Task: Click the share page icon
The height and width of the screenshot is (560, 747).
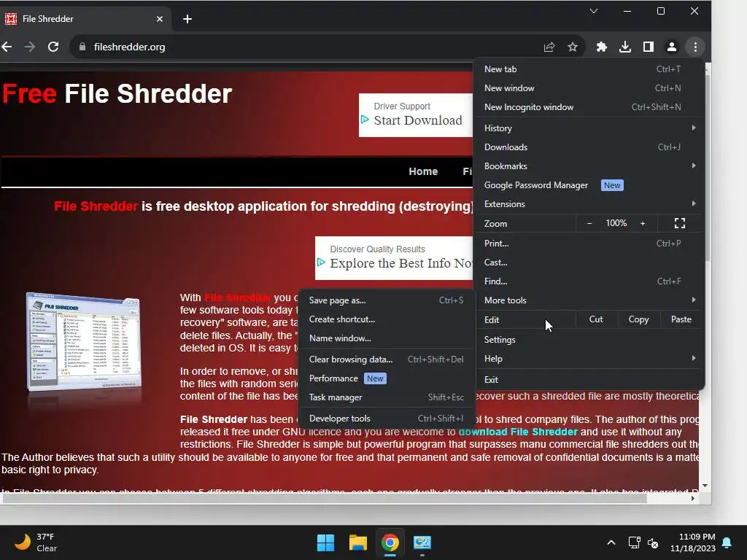Action: point(549,47)
